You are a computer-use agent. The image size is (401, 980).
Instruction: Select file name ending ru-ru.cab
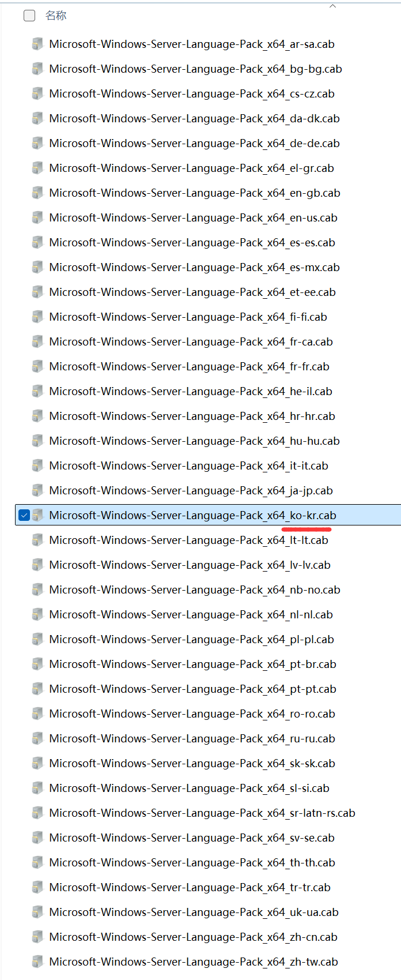coord(192,739)
